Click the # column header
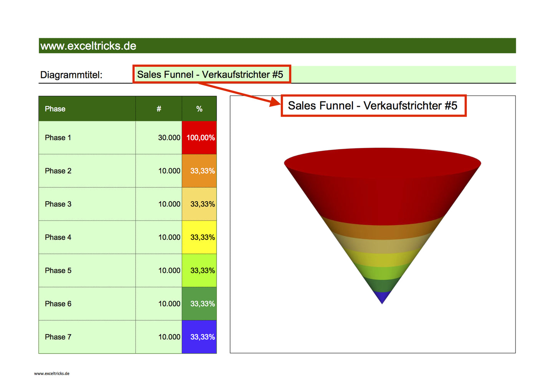 coord(158,109)
